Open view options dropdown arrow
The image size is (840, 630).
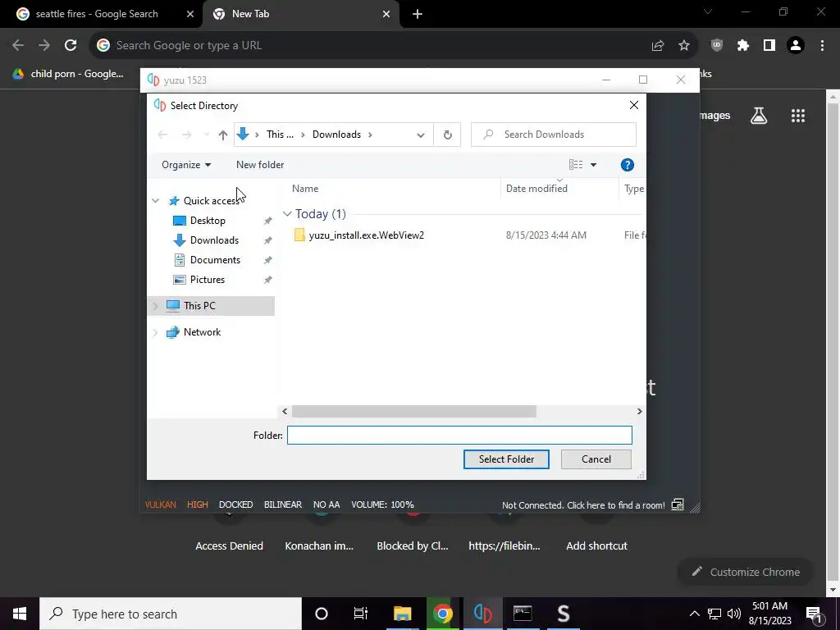[x=593, y=165]
